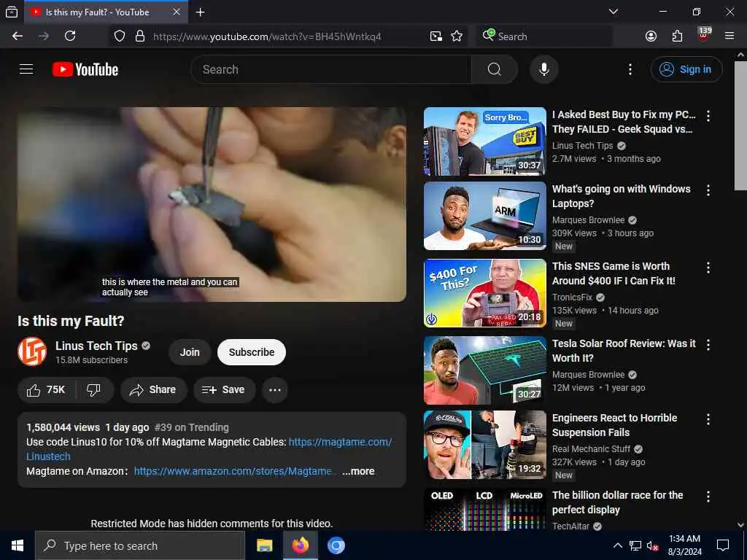Open Linus Tech Tips channel name

pos(96,346)
